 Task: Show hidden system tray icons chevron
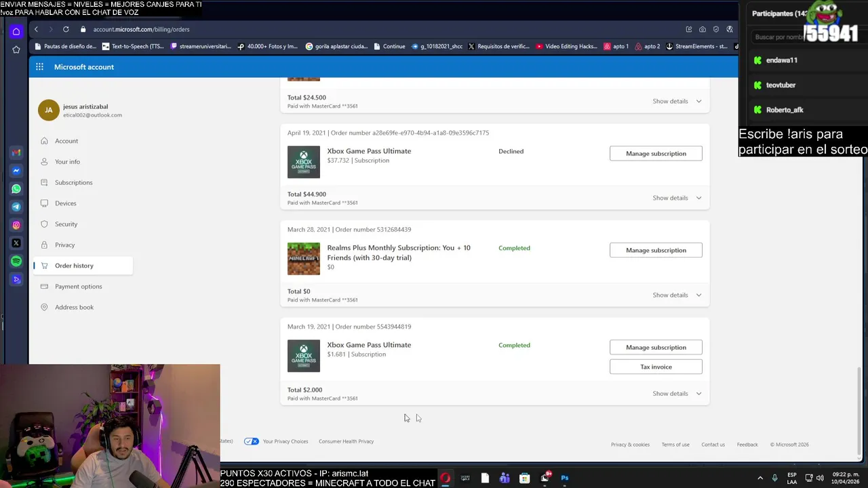(x=759, y=478)
